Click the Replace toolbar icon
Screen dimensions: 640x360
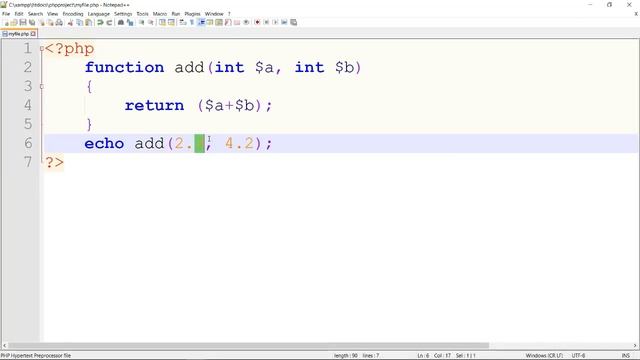[130, 22]
